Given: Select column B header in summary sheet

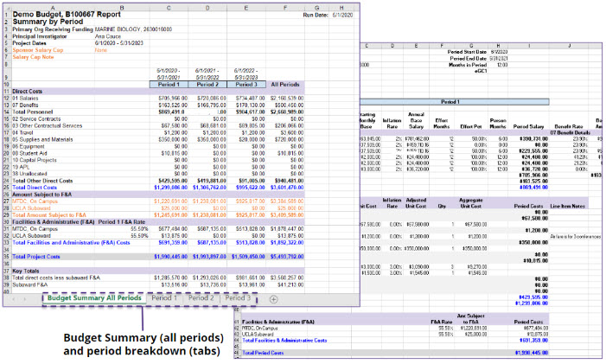Looking at the screenshot, I should coord(122,8).
